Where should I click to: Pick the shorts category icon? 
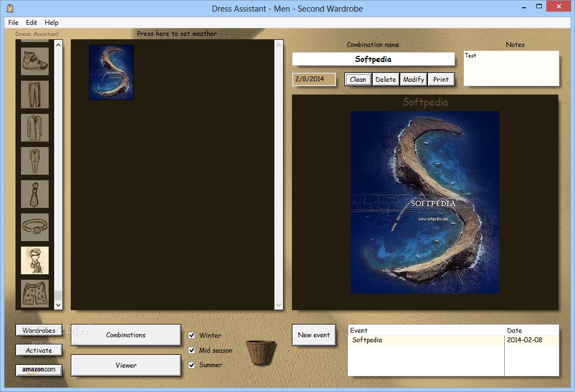click(35, 294)
